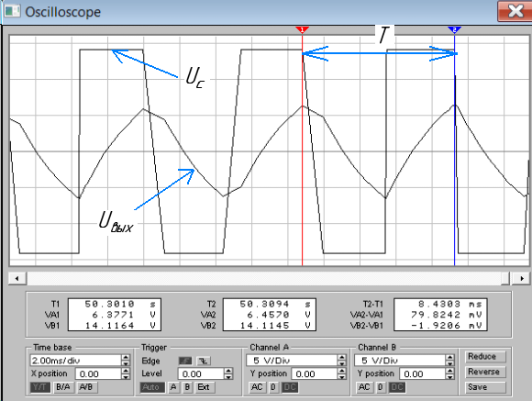The width and height of the screenshot is (532, 401).
Task: Click the Channel A Y position field
Action: tap(315, 374)
